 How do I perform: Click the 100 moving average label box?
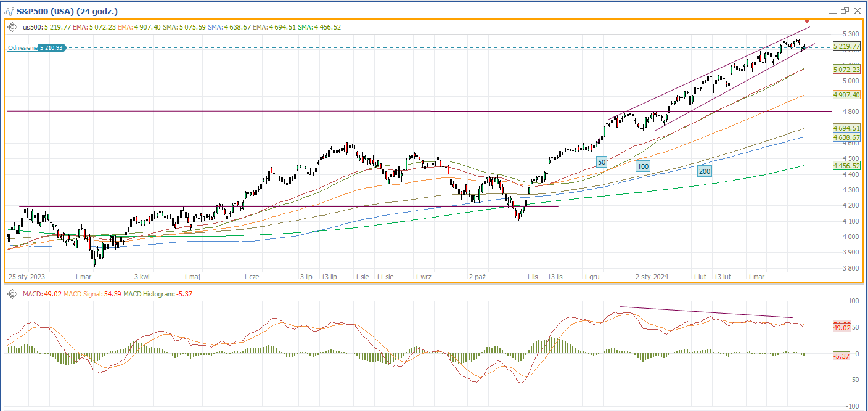643,166
